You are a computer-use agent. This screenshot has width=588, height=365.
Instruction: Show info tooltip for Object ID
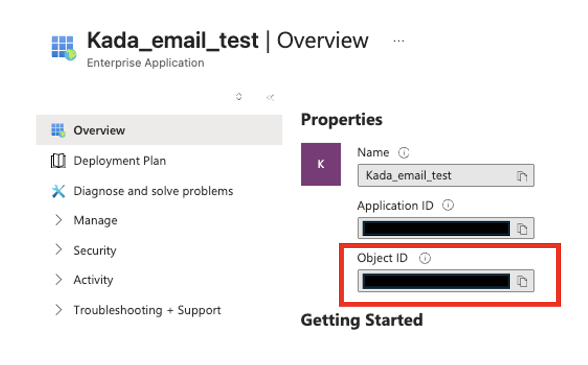pyautogui.click(x=425, y=258)
